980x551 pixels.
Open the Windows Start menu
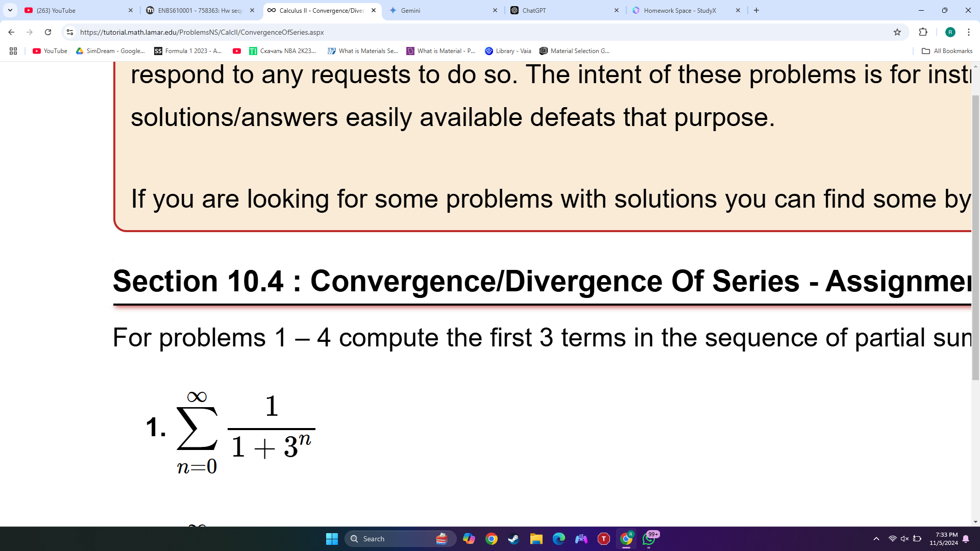332,539
